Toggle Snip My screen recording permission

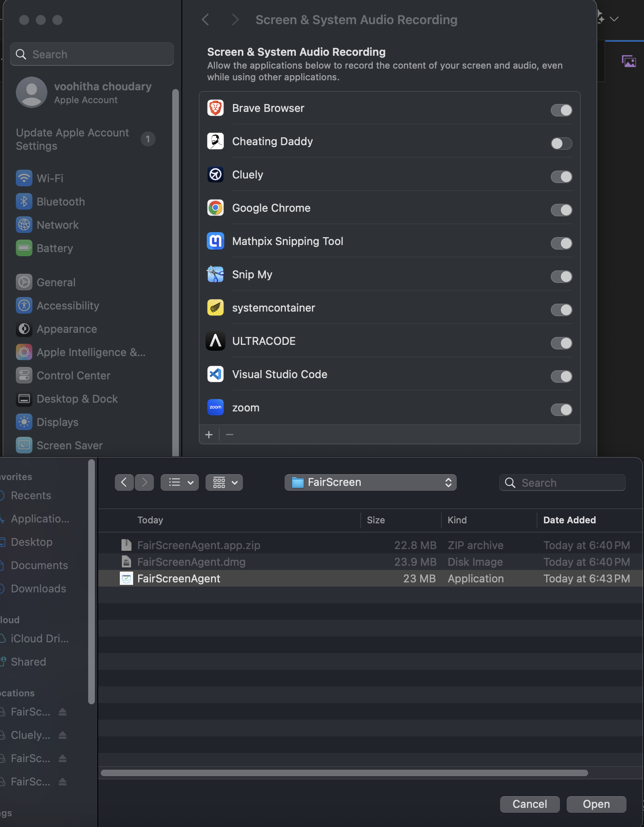coord(561,277)
